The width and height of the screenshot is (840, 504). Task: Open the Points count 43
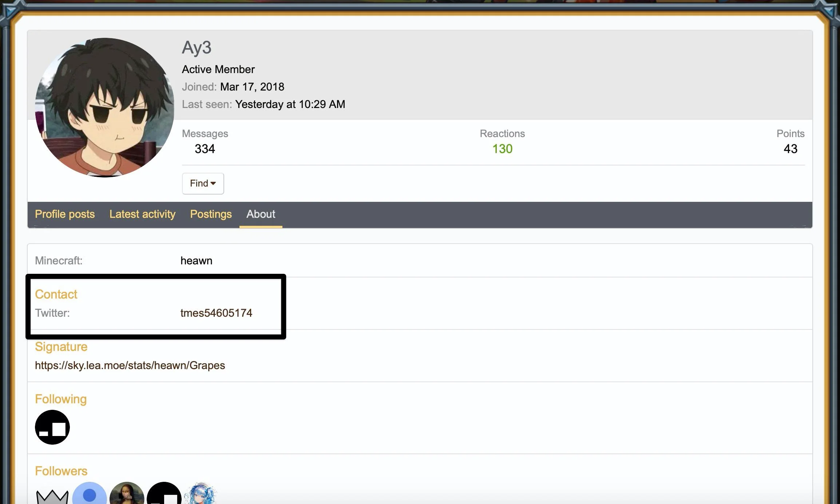[791, 149]
